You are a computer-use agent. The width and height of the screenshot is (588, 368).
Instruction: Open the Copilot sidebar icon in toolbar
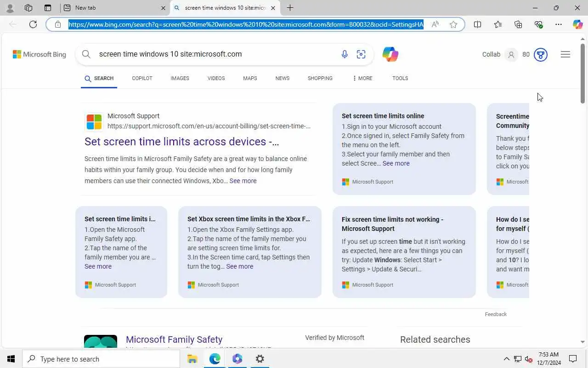pyautogui.click(x=577, y=24)
